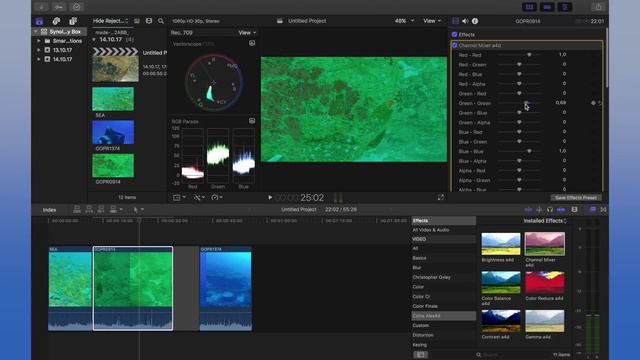Play the viewer video

270,198
